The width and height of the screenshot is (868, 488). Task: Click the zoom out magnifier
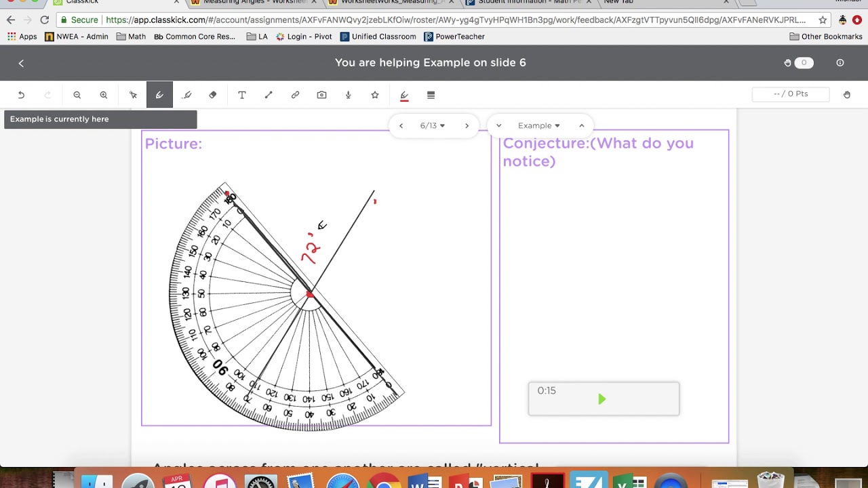click(77, 95)
